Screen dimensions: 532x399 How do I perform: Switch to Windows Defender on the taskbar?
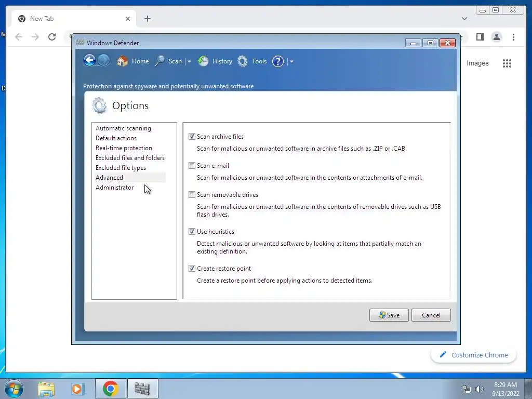142,389
